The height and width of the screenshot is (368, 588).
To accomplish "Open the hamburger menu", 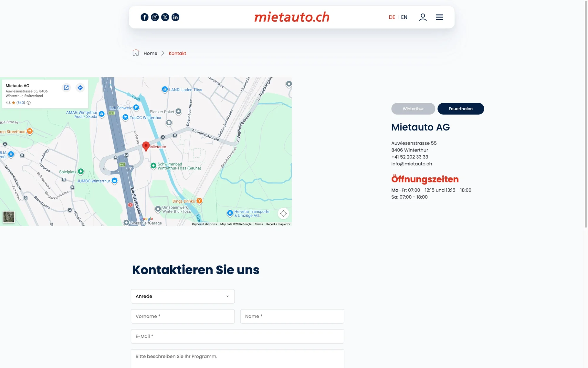I will tap(440, 17).
